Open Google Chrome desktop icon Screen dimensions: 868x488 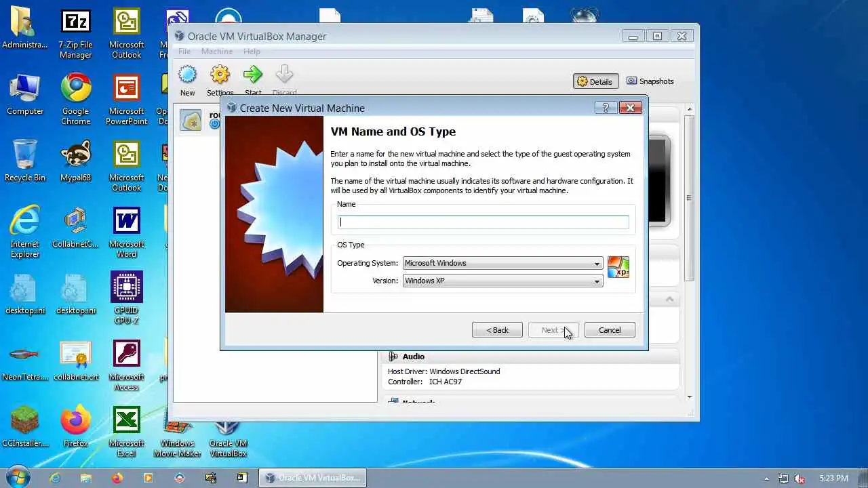[x=75, y=100]
